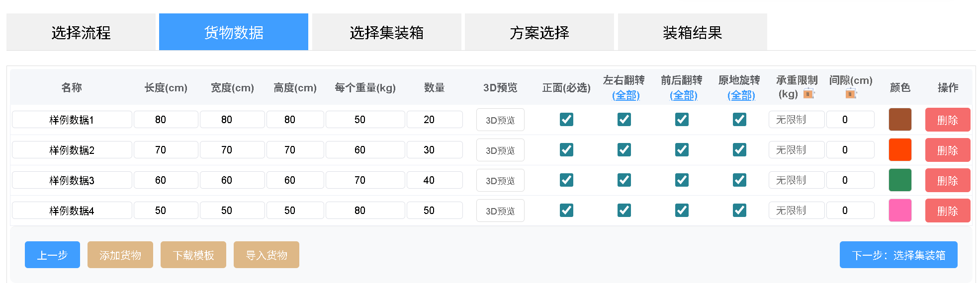Viewport: 980px width, 283px height.
Task: Click 承重限制 无限制 field for 样例数据1
Action: (x=797, y=120)
